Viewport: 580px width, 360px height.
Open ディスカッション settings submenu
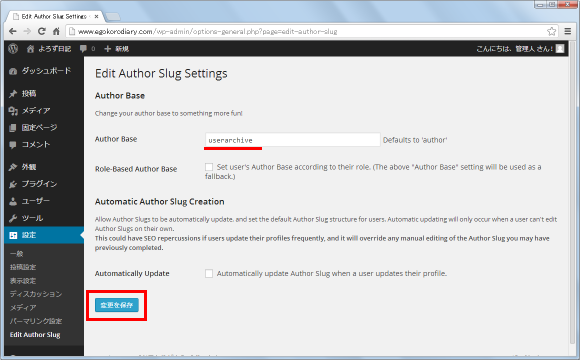[36, 294]
